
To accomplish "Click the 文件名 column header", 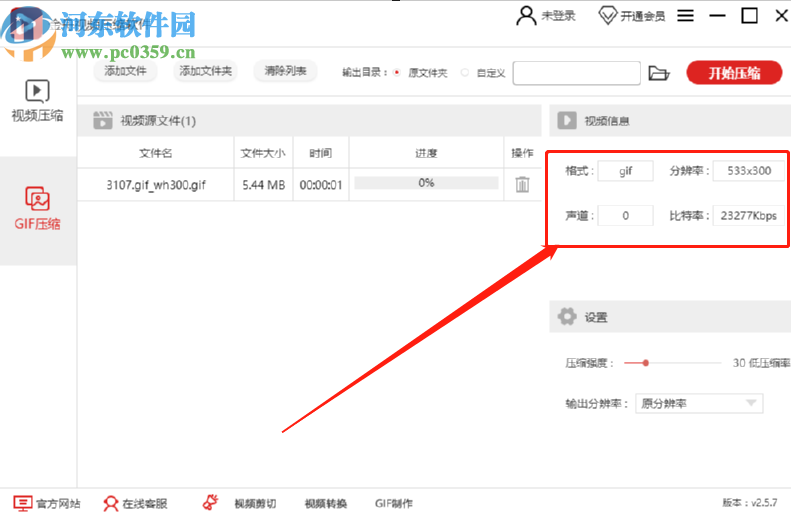I will tap(155, 153).
